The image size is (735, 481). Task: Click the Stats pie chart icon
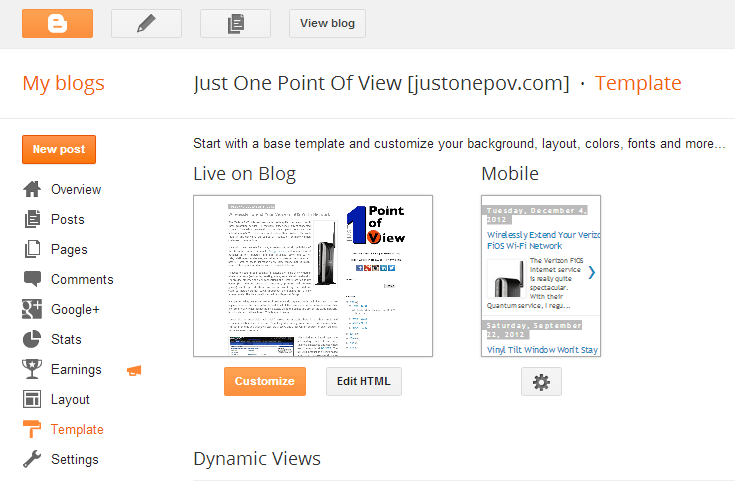point(32,339)
